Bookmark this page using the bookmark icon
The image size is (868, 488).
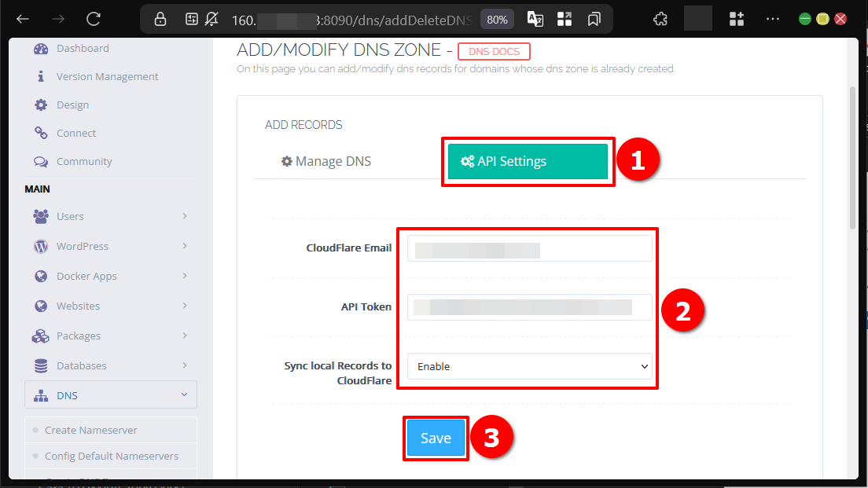coord(594,20)
